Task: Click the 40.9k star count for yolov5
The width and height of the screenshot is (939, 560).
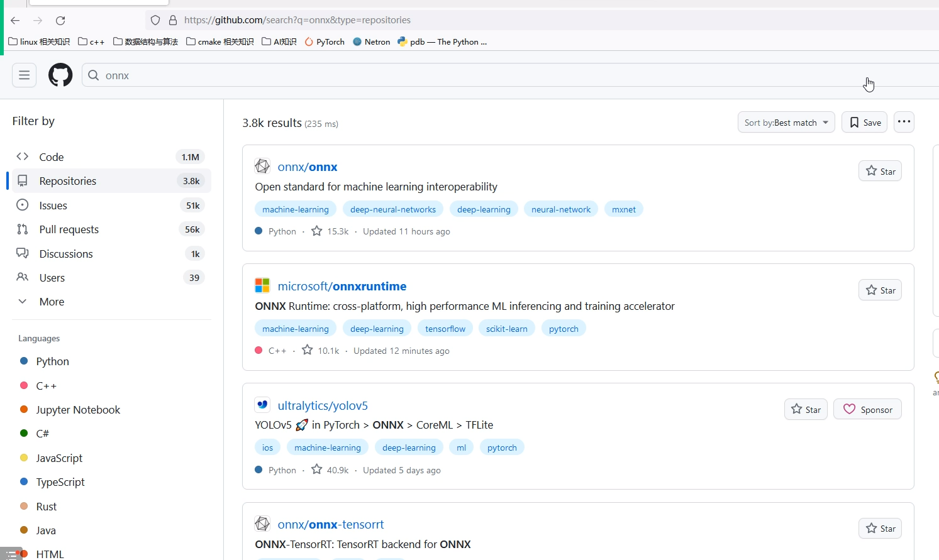Action: (x=330, y=469)
